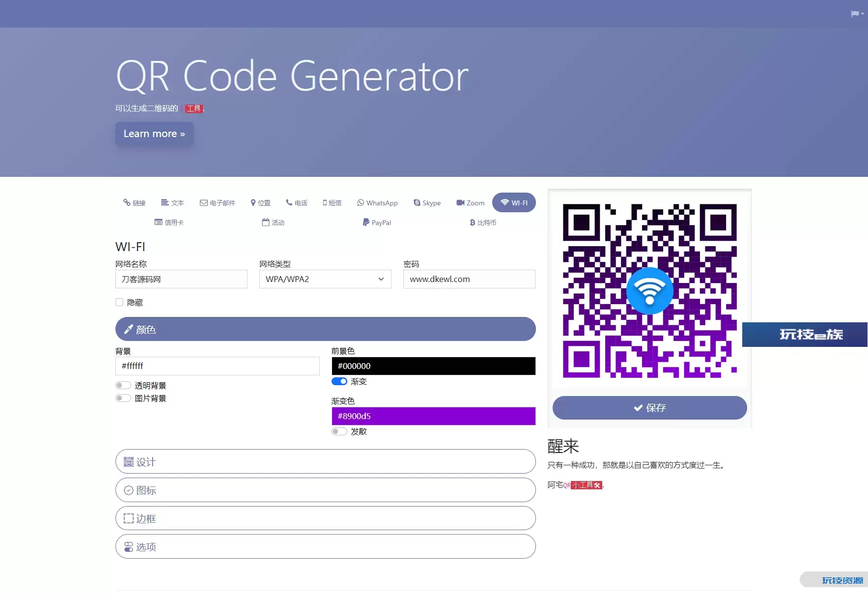Open the 电话 phone tab
Image resolution: width=868 pixels, height=595 pixels.
click(x=296, y=202)
